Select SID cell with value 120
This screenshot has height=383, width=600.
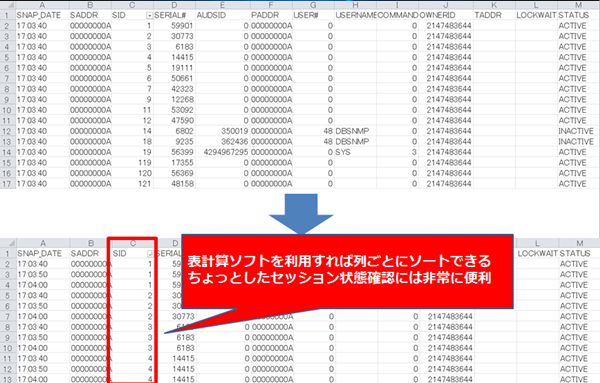pos(132,173)
